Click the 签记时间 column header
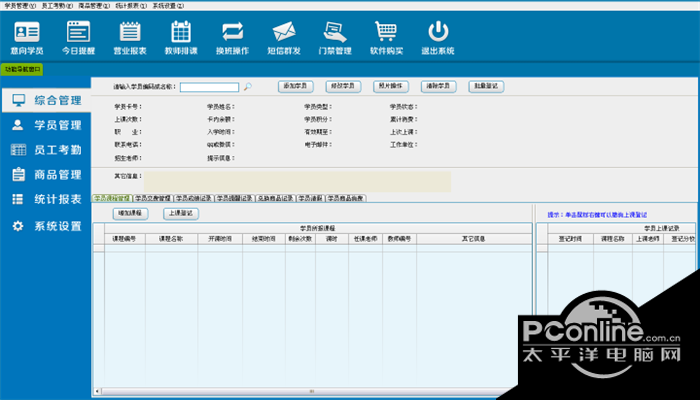 571,239
